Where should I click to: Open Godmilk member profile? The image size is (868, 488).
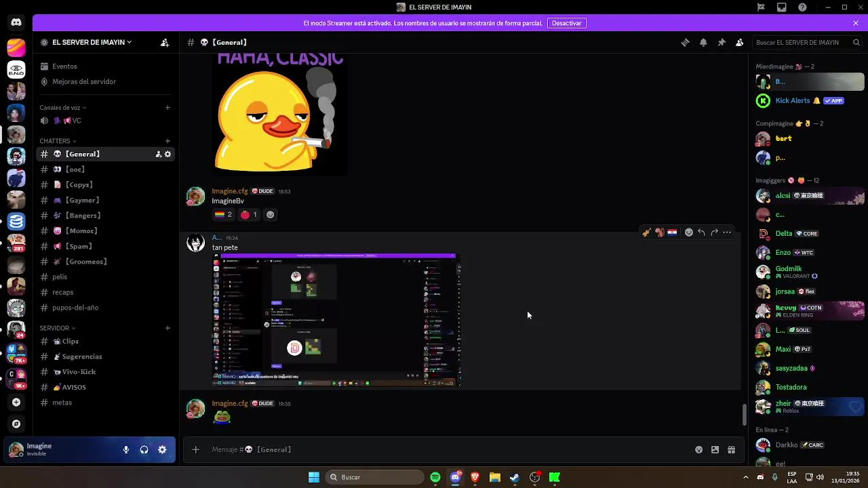tap(809, 272)
